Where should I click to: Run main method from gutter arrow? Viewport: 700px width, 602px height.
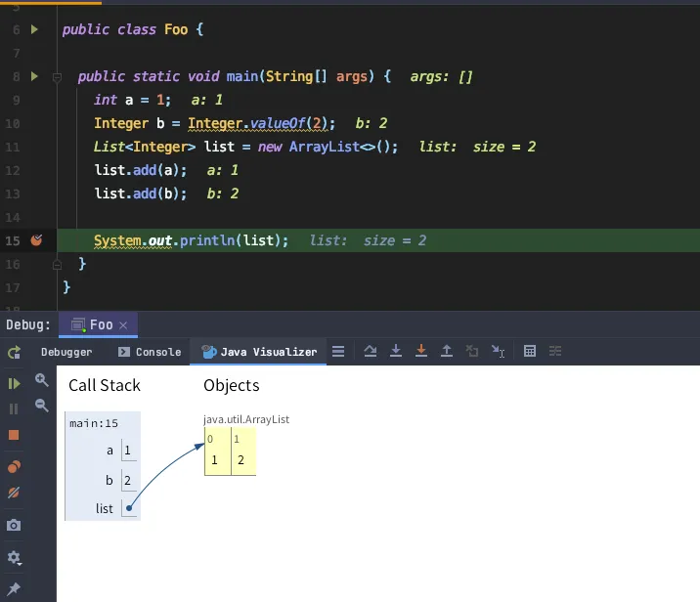click(x=34, y=76)
